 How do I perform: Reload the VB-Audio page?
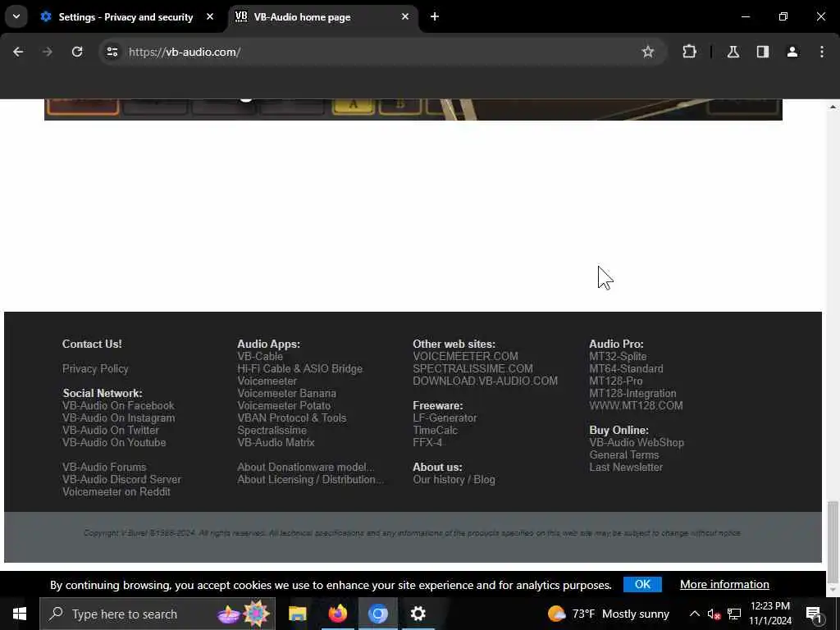pyautogui.click(x=77, y=52)
